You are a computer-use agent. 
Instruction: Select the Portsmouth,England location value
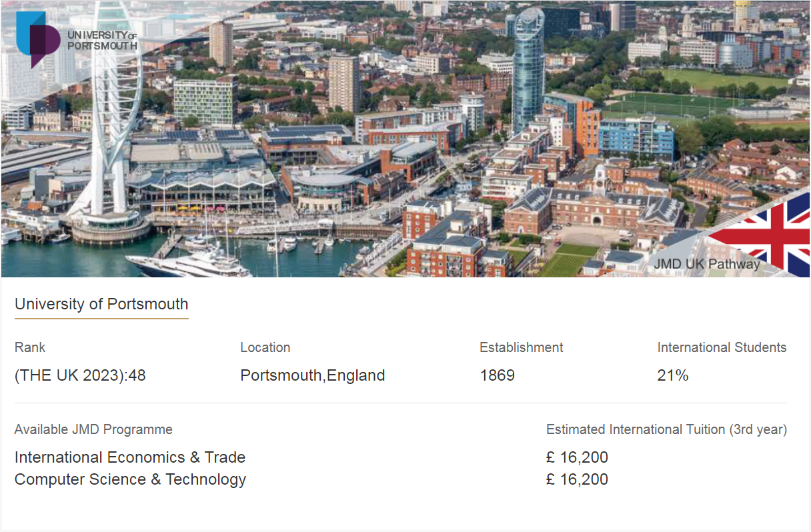(x=313, y=375)
